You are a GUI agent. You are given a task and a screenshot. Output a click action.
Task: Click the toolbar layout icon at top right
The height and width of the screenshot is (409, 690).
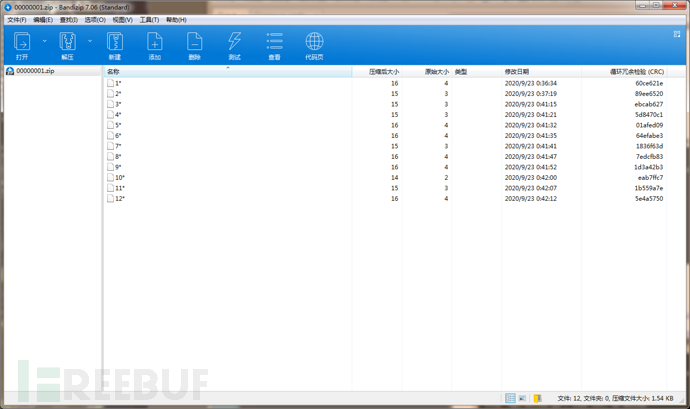pyautogui.click(x=677, y=34)
